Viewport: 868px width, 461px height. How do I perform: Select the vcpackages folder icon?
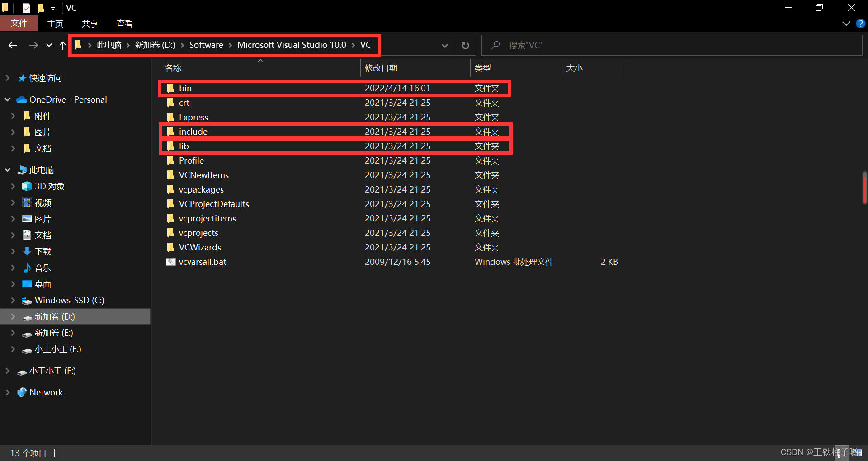170,189
